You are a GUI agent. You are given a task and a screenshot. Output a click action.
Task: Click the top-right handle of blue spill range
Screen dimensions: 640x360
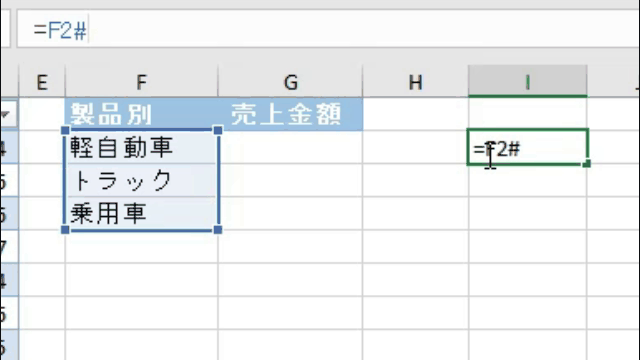pyautogui.click(x=218, y=130)
